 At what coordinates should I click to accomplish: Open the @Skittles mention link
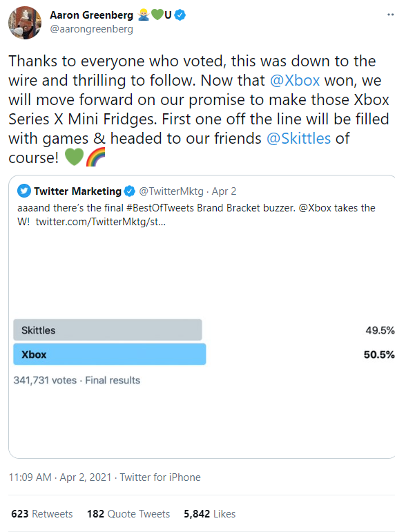click(x=298, y=138)
